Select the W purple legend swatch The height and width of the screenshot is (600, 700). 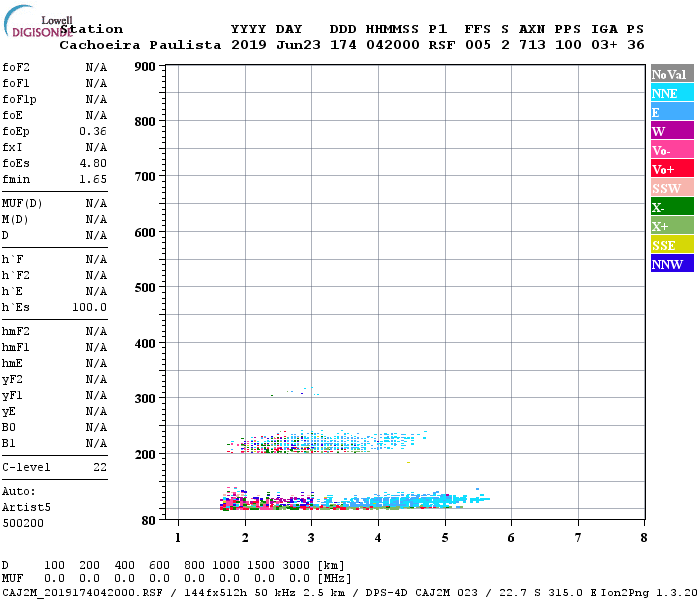(x=672, y=131)
